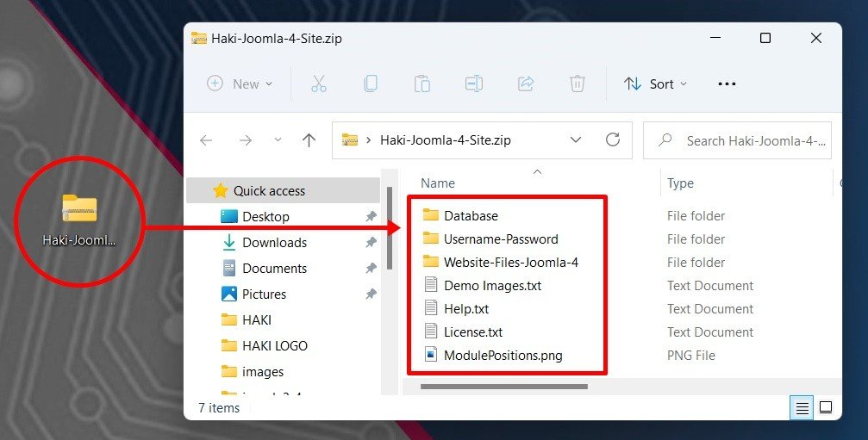Click the Database folder icon

tap(431, 215)
